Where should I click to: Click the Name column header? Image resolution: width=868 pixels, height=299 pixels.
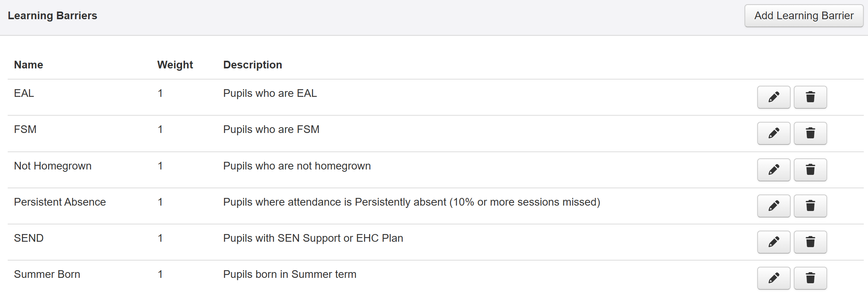28,65
